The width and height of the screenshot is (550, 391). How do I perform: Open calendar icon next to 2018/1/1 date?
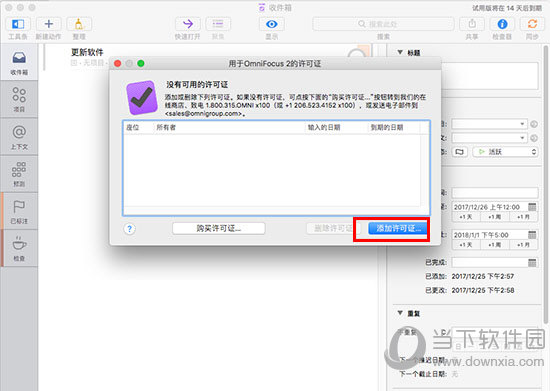pyautogui.click(x=532, y=235)
